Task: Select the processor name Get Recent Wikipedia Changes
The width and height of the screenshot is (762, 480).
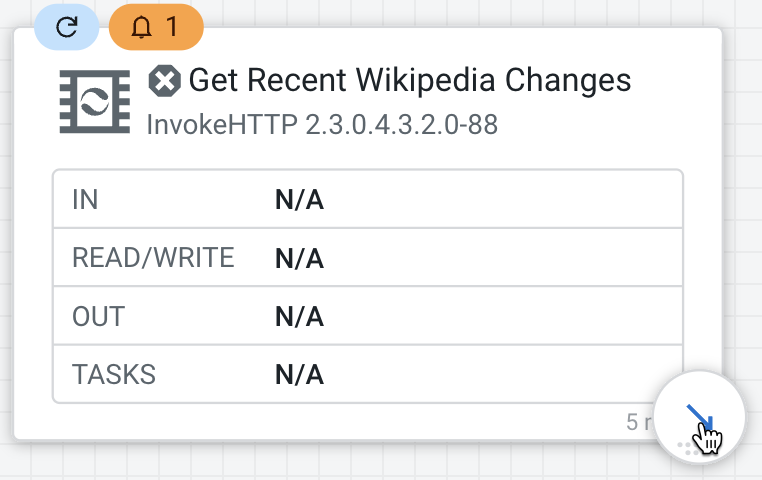Action: [x=410, y=80]
